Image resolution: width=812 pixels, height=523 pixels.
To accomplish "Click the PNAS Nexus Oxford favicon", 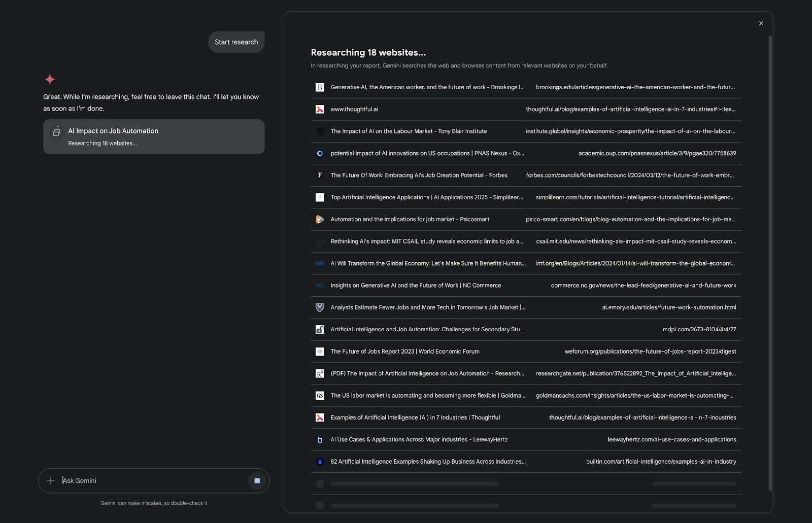I will coord(320,153).
